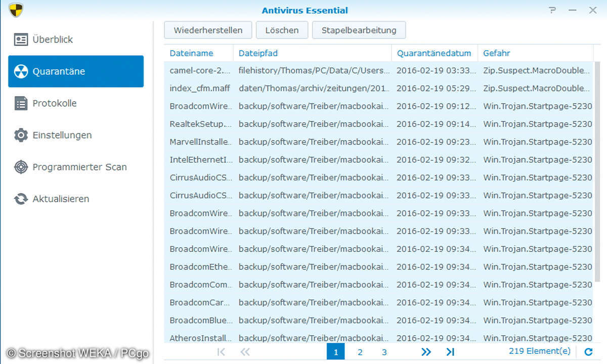This screenshot has height=364, width=607.
Task: Click the Programmierter Scan target icon
Action: pyautogui.click(x=21, y=167)
